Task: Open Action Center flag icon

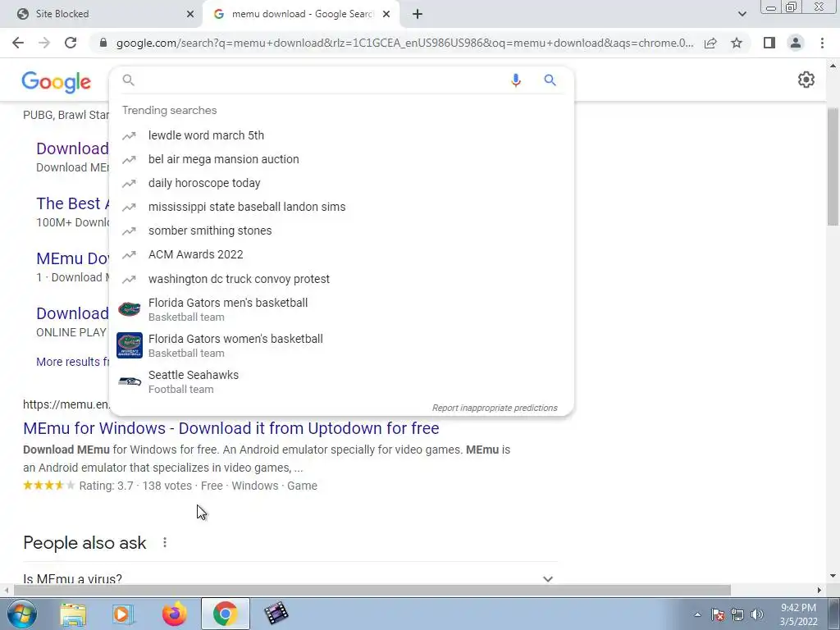Action: [x=718, y=614]
